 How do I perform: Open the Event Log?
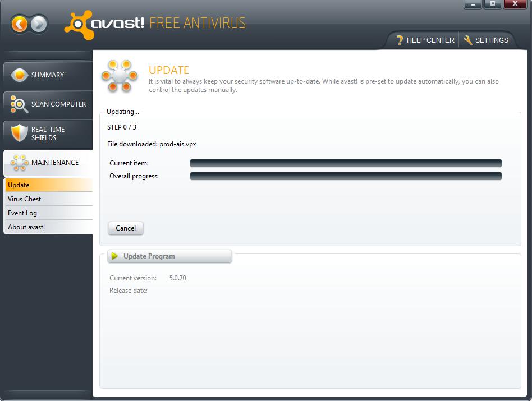[49, 213]
